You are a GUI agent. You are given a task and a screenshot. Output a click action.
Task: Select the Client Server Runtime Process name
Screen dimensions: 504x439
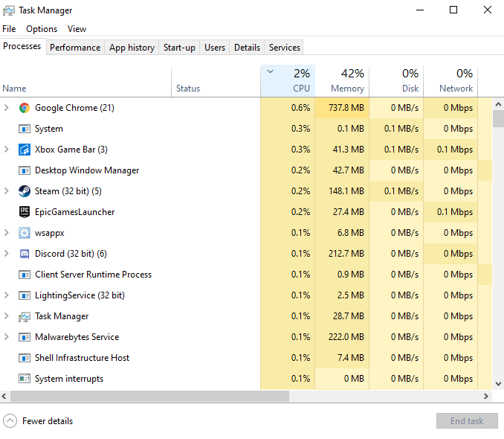[x=93, y=275]
